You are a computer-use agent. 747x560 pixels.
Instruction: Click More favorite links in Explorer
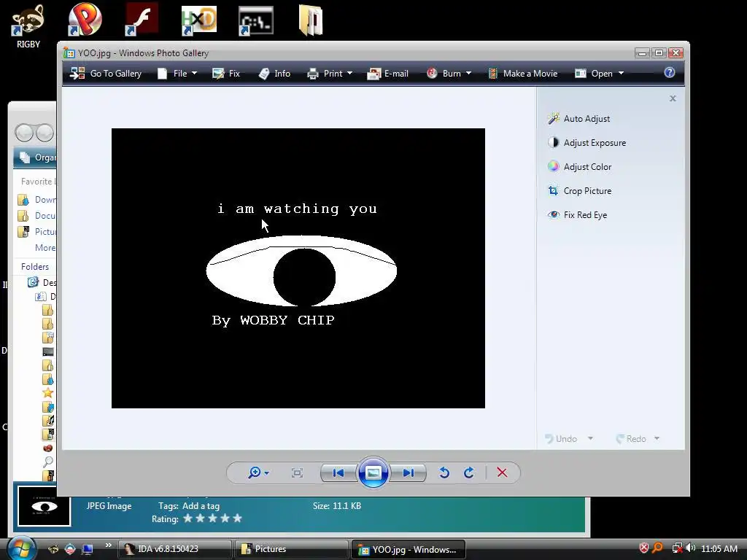45,248
